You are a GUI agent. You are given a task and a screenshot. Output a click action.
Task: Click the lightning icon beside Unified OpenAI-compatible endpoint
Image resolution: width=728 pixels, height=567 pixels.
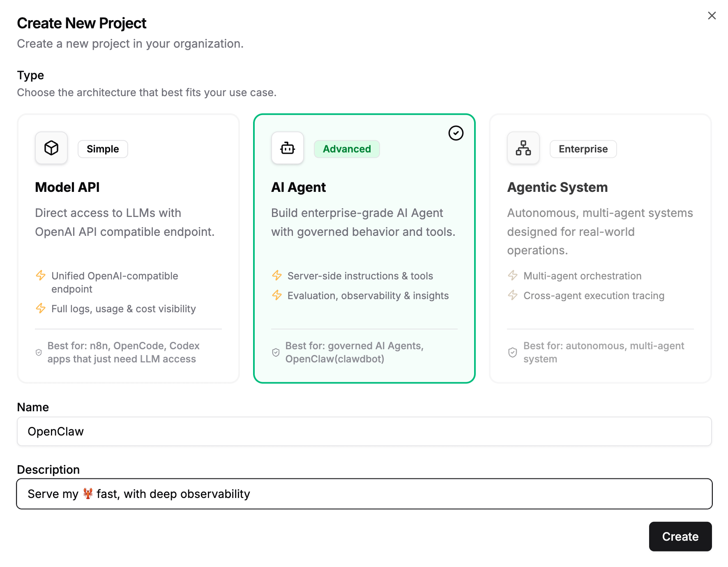[x=41, y=276]
